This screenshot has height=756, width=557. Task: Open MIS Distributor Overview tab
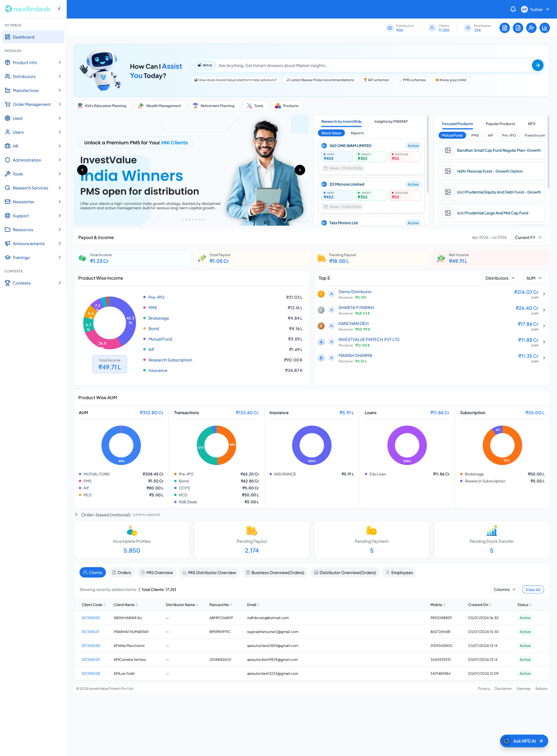(x=209, y=573)
